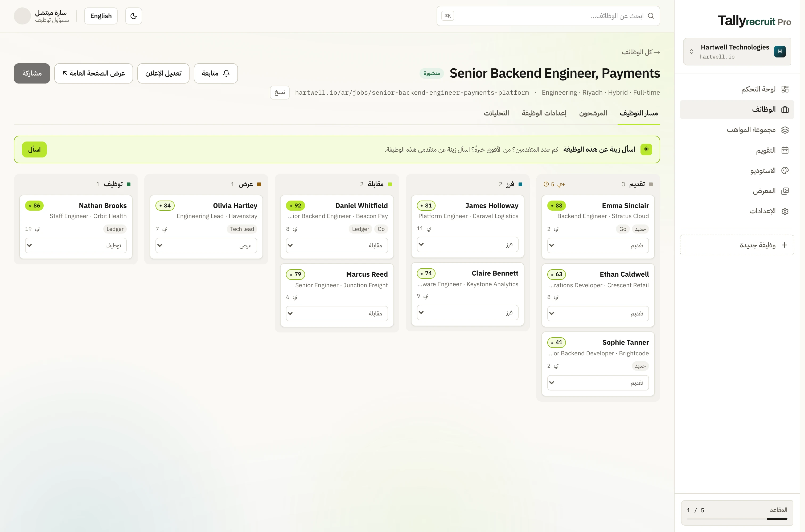Open stage dropdown on James Holloway's card
Screen dimensions: 805x532
(467, 244)
